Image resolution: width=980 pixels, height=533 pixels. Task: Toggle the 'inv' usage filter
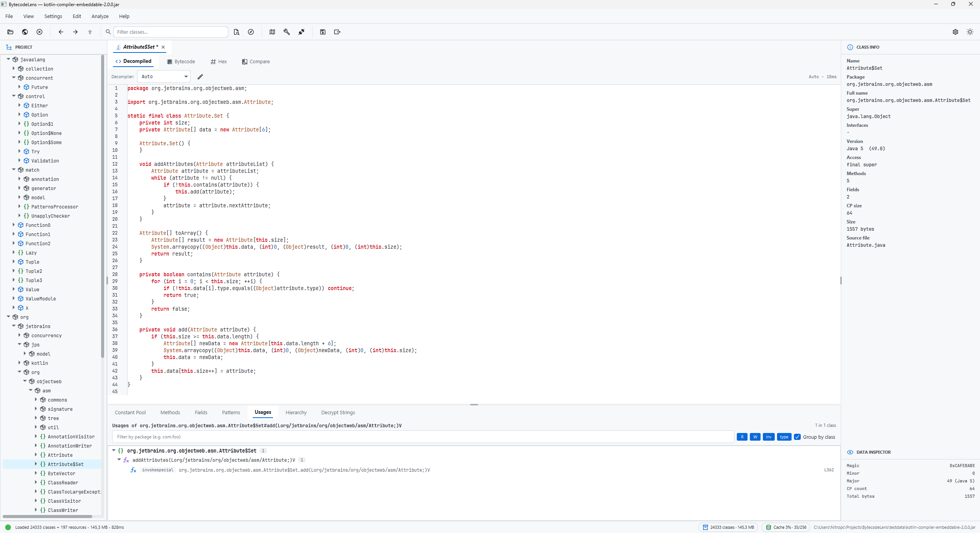[768, 437]
